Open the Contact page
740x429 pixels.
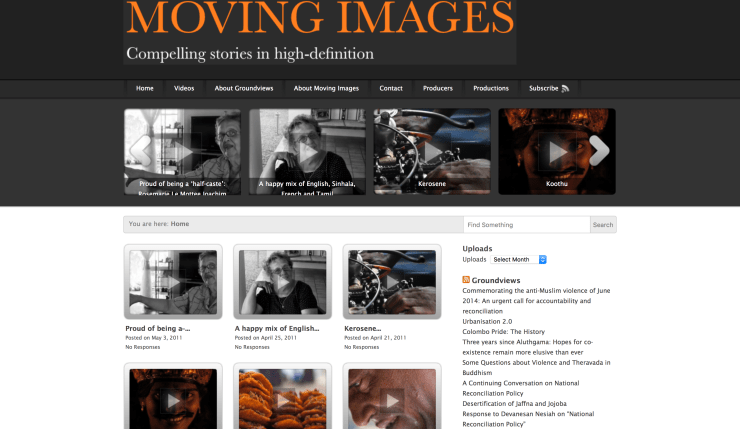click(391, 88)
